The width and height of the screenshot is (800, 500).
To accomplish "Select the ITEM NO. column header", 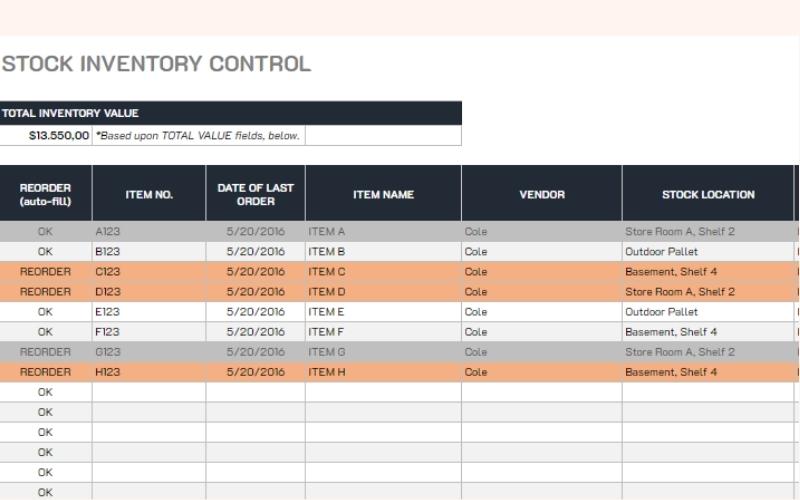I will point(149,194).
